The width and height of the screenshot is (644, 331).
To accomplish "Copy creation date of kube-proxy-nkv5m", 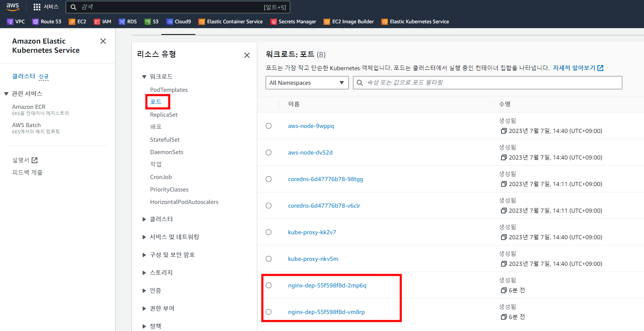I will (504, 264).
